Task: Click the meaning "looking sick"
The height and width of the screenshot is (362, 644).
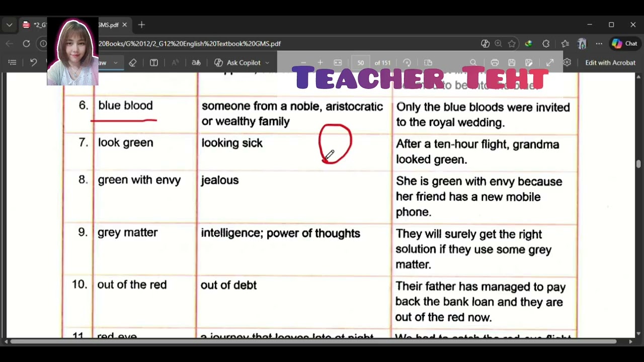Action: [232, 143]
